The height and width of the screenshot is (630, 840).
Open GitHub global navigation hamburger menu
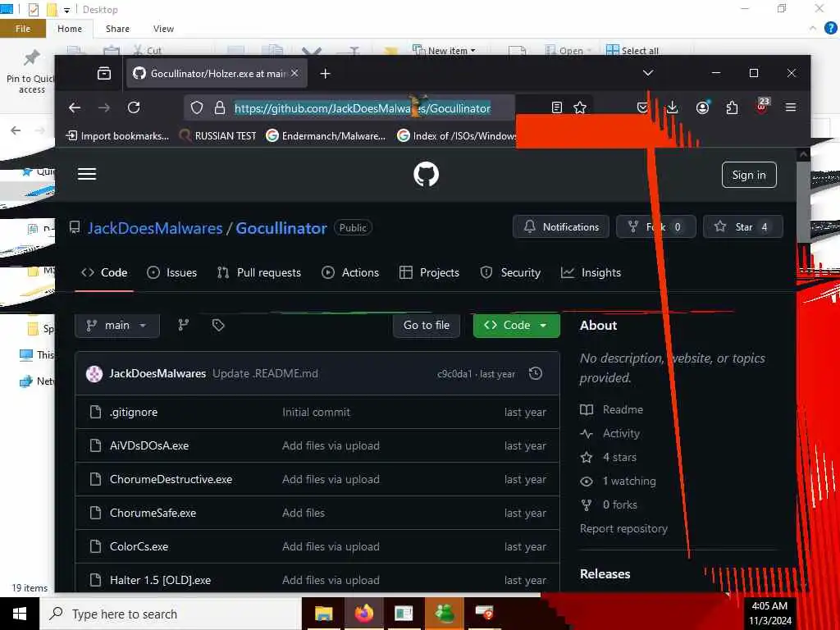point(87,174)
